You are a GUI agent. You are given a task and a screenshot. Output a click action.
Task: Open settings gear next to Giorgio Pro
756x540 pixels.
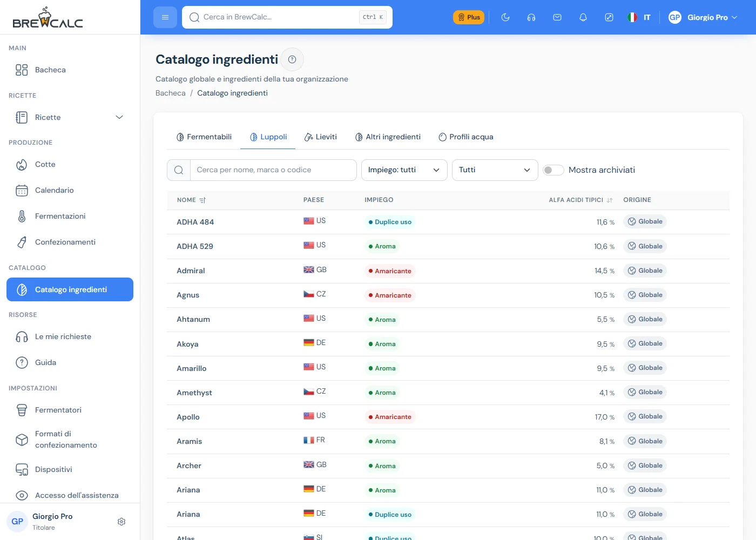click(x=122, y=522)
